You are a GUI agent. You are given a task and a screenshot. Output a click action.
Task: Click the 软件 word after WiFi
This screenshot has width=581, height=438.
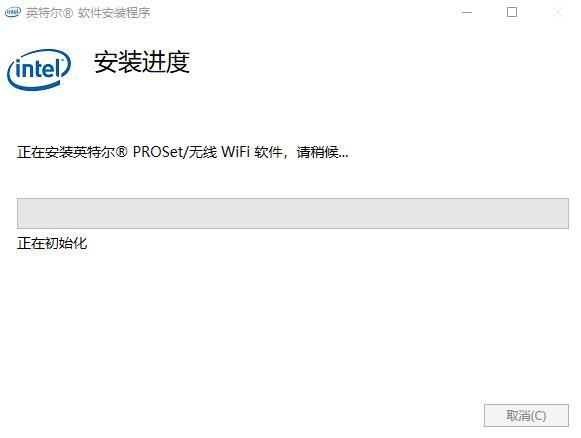click(x=268, y=152)
